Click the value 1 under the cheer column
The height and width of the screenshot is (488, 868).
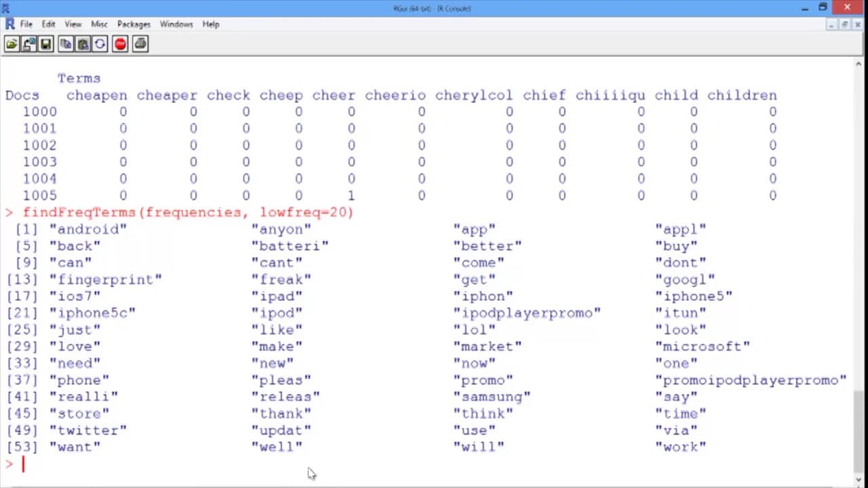(351, 196)
